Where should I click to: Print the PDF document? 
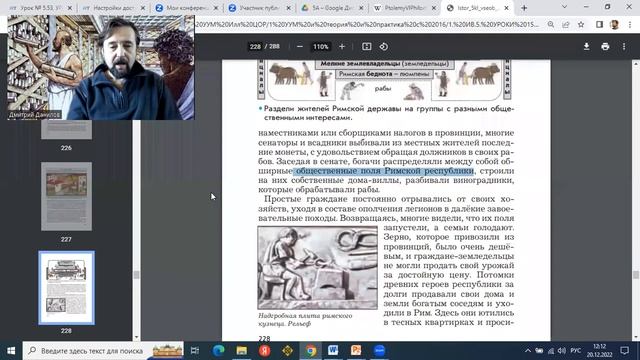(605, 47)
